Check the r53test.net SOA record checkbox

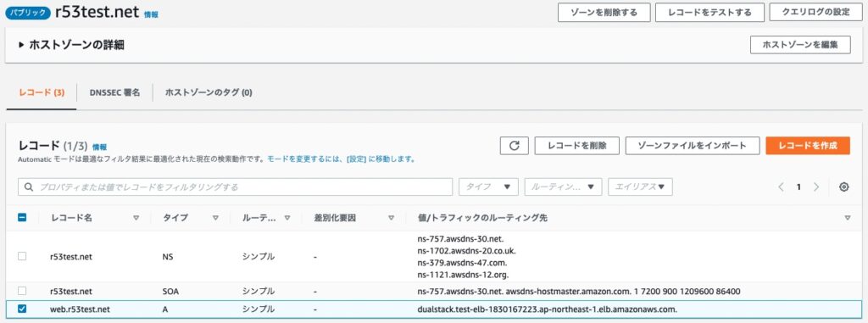click(22, 291)
